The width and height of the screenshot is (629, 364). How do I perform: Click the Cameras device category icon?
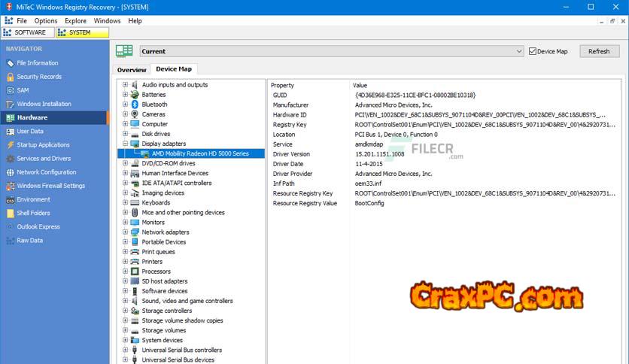[x=135, y=114]
